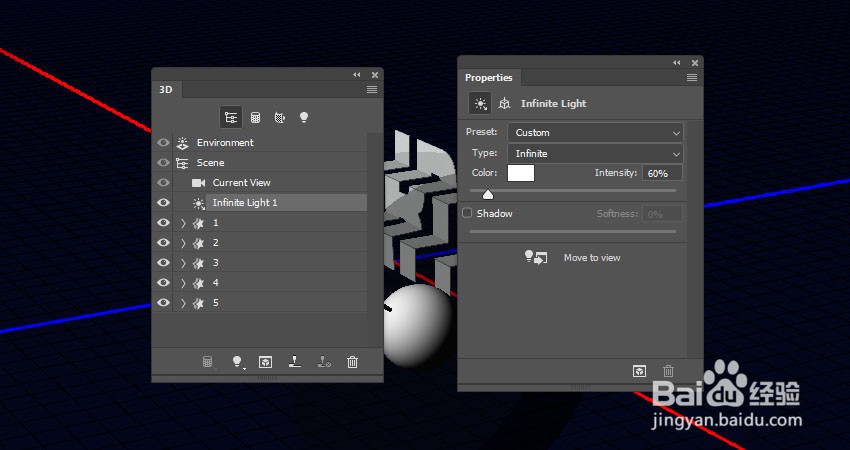Expand mesh 4 in 3D panel
Image resolution: width=850 pixels, height=450 pixels.
pyautogui.click(x=183, y=283)
